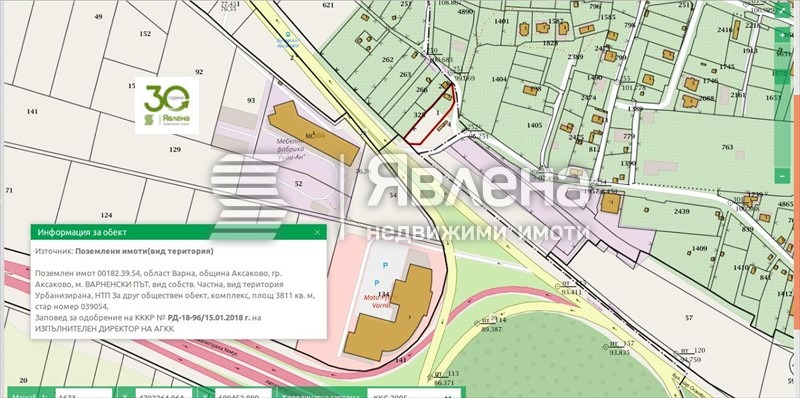Image resolution: width=800 pixels, height=398 pixels.
Task: Select parcel number 1745
Action: point(727,67)
